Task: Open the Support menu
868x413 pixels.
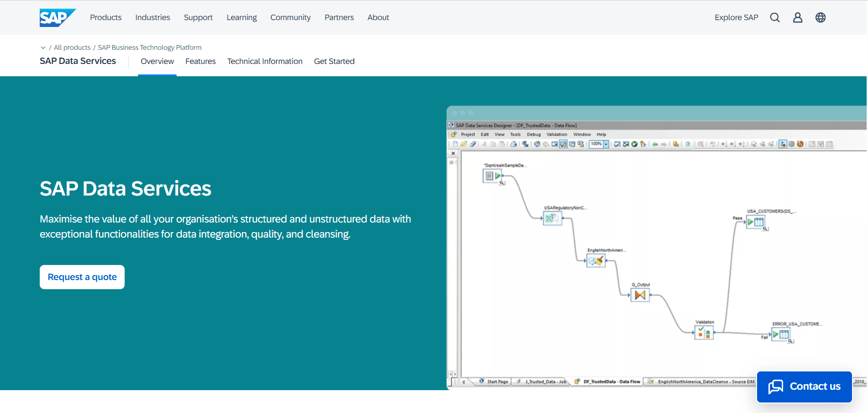Action: (x=198, y=17)
